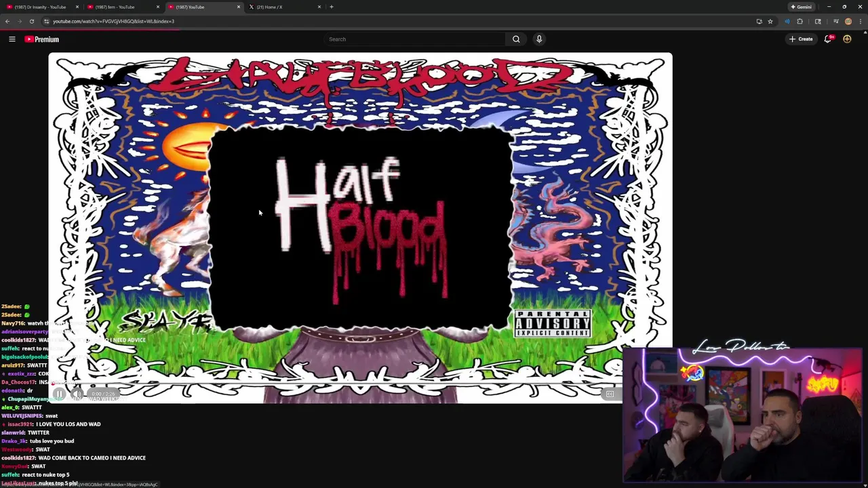Open the Chrome profile avatar

[848, 21]
